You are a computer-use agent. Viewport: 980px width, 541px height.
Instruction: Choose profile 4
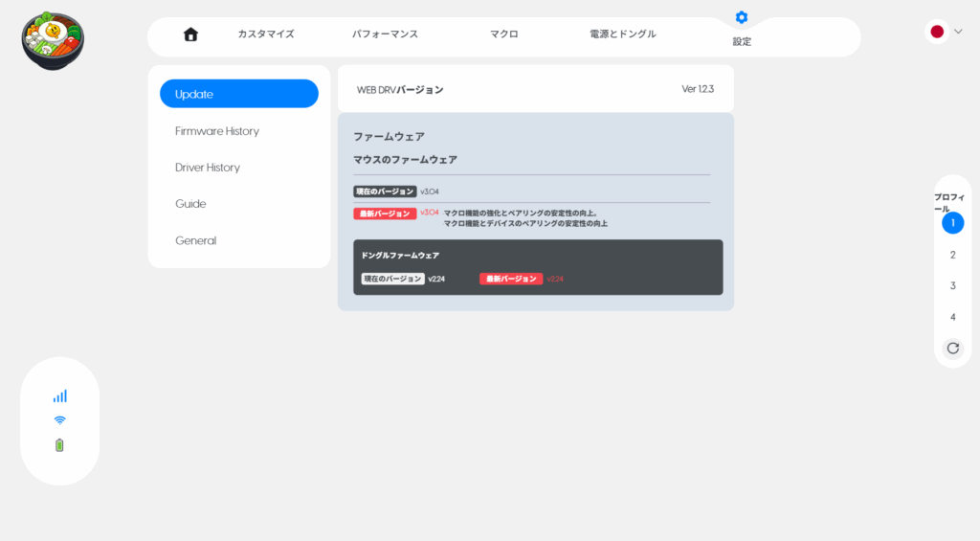click(952, 317)
